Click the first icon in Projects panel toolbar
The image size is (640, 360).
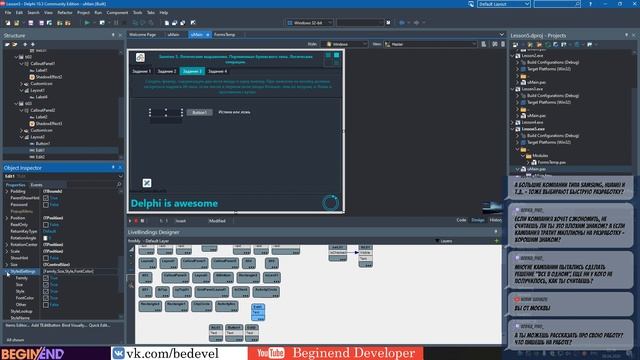(515, 44)
